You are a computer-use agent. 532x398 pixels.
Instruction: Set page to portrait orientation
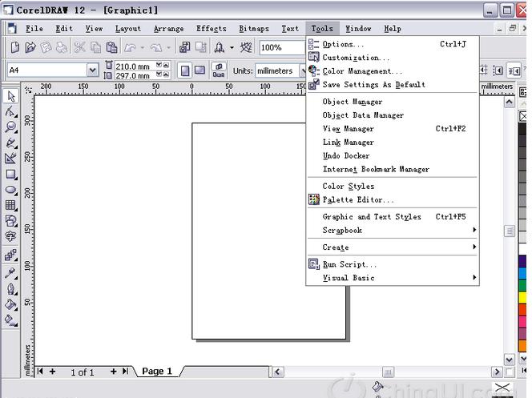point(185,70)
